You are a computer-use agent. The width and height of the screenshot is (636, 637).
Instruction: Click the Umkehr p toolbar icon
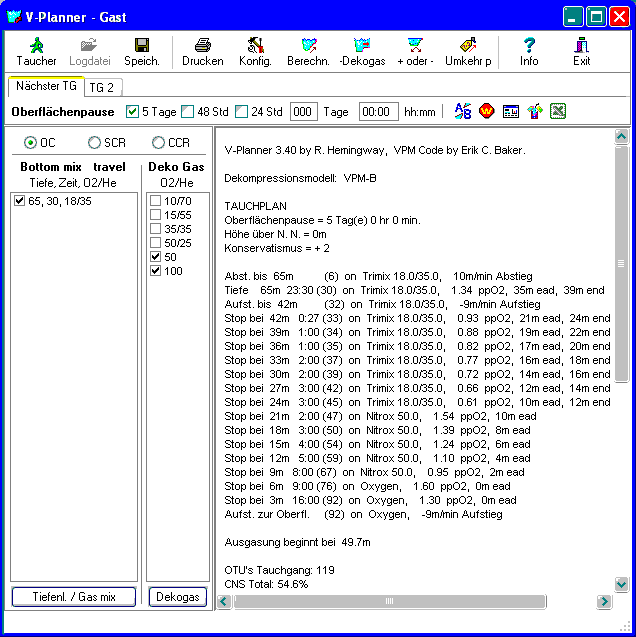coord(467,51)
